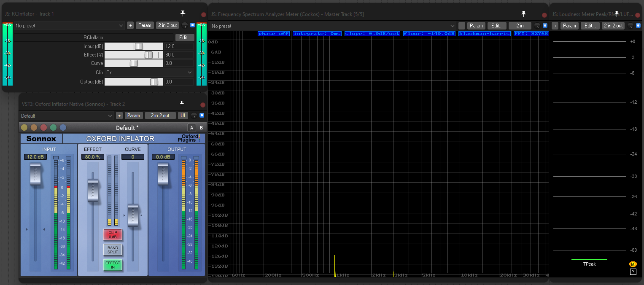
Task: Click the 'blackman-harris' window option
Action: coord(485,33)
